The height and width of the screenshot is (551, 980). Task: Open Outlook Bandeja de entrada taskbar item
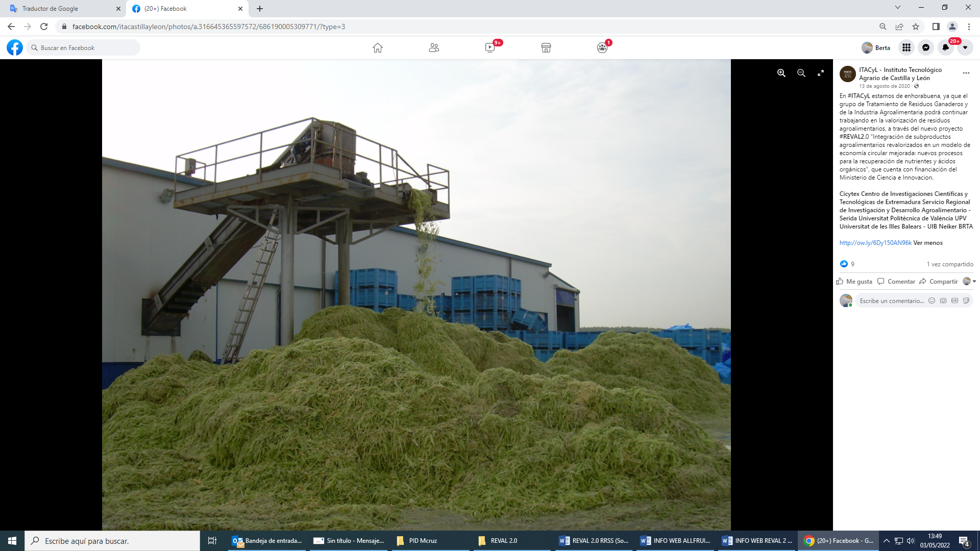[267, 541]
